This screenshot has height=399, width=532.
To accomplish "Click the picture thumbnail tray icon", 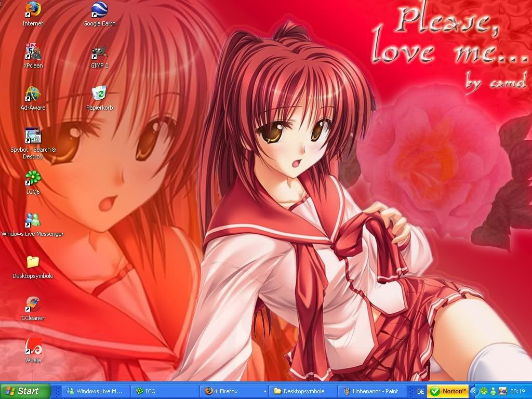I will pyautogui.click(x=502, y=391).
